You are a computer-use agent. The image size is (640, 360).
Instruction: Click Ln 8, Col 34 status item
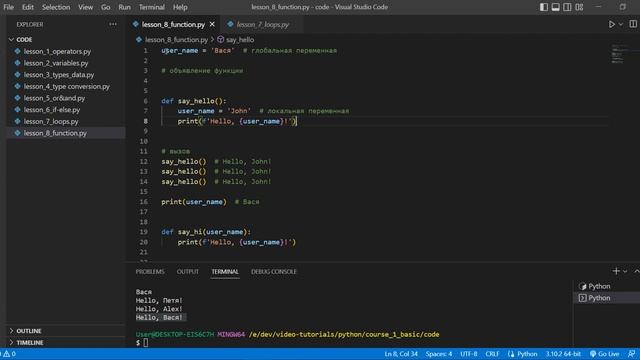click(401, 354)
